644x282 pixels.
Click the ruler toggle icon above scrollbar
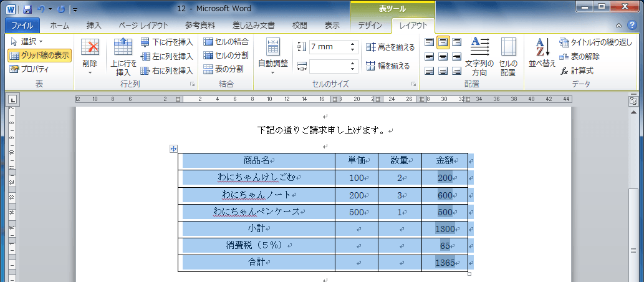633,100
